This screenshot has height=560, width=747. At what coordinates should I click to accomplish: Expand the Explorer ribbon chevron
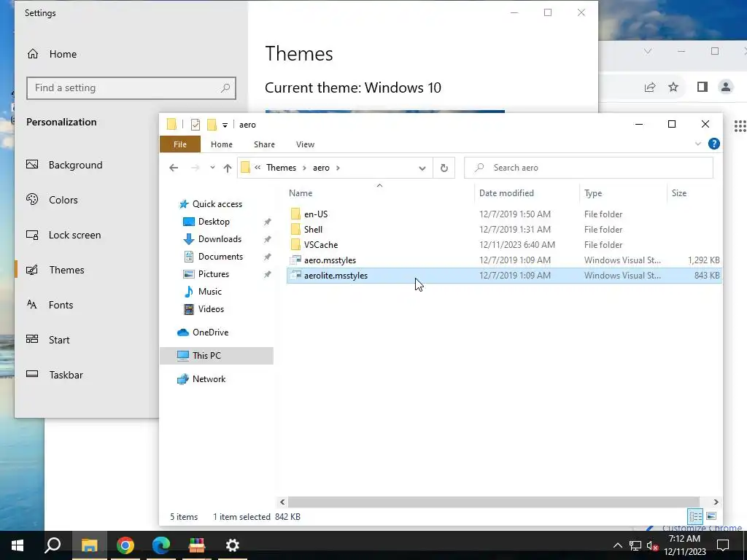(698, 144)
